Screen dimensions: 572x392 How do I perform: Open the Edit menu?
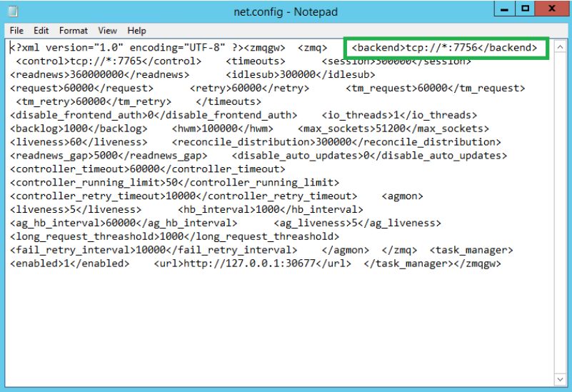[41, 31]
